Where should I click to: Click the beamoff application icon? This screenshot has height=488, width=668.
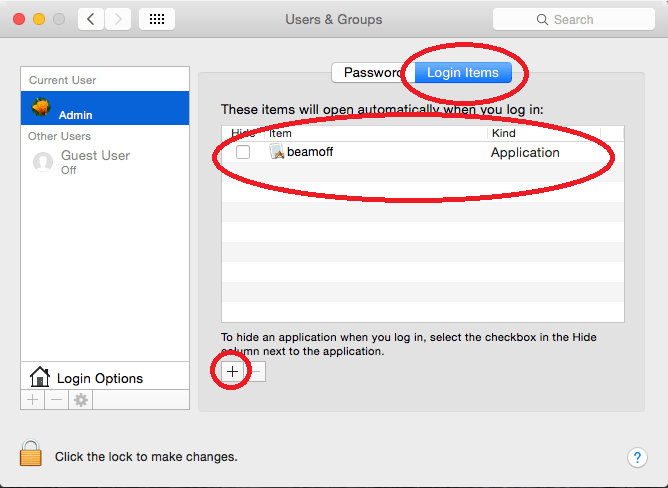click(278, 152)
